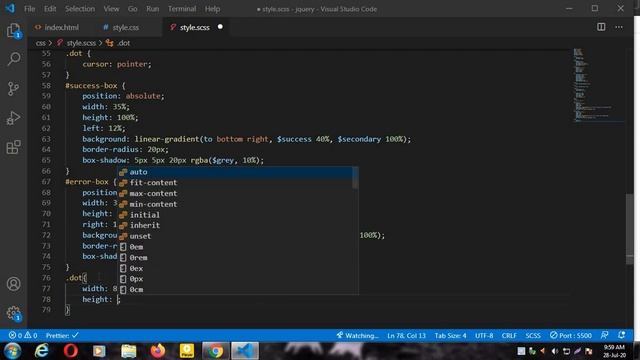Open the Selection menu
Viewport: 640px width, 360px height.
(80, 9)
